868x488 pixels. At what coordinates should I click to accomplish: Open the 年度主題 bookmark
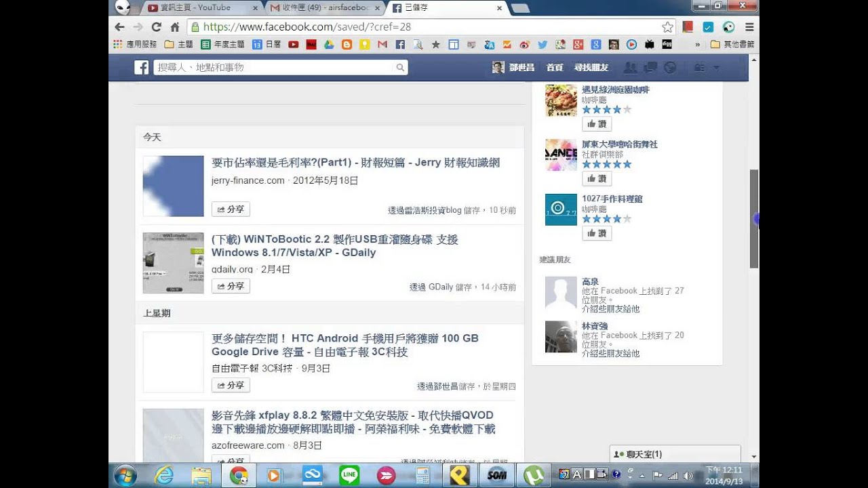point(223,45)
